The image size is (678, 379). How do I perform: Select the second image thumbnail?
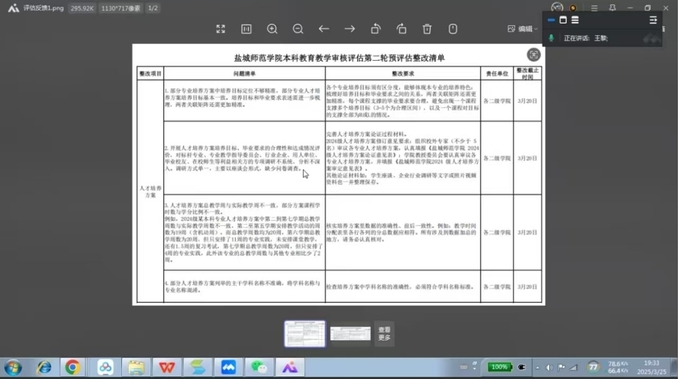pos(350,334)
